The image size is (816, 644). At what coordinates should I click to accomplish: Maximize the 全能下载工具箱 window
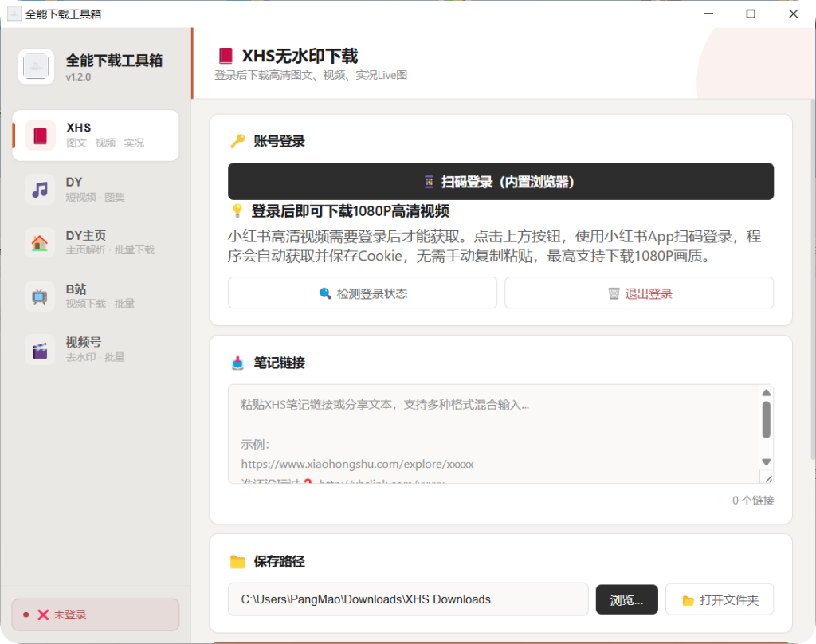pyautogui.click(x=751, y=14)
